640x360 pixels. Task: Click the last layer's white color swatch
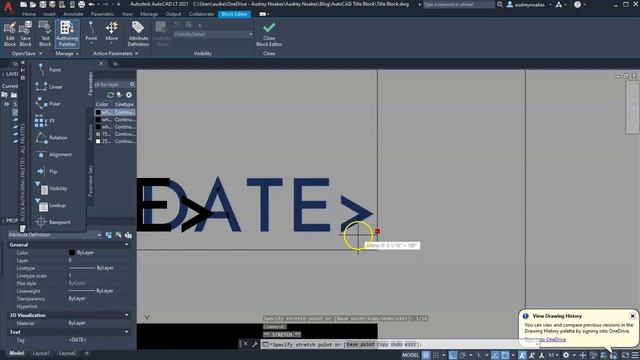(98, 141)
